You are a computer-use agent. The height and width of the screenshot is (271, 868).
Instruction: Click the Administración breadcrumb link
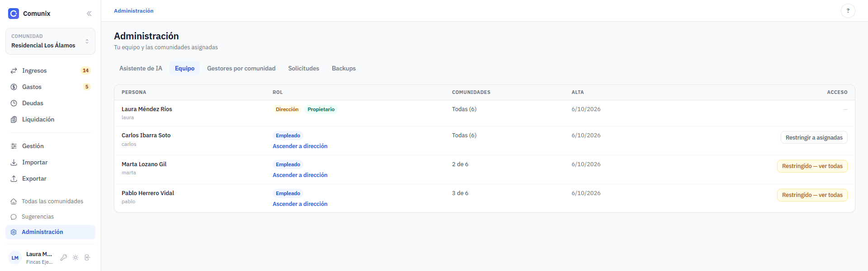[x=133, y=11]
